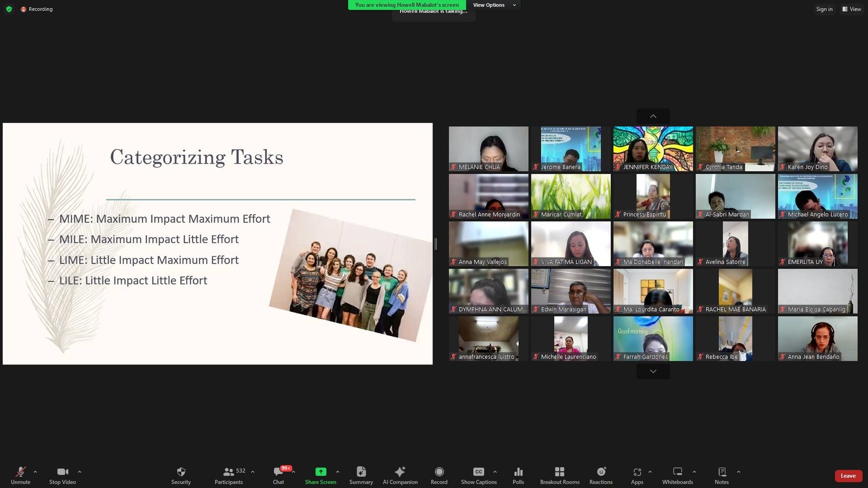Unmute the microphone
Screen dimensions: 868x488
click(x=21, y=475)
